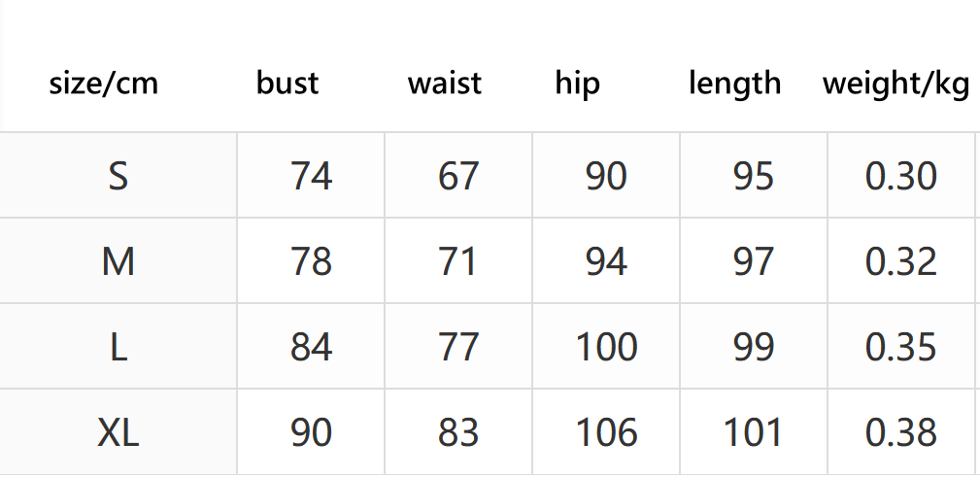The height and width of the screenshot is (478, 980).
Task: Click hip value 100 in L row
Action: pos(606,347)
